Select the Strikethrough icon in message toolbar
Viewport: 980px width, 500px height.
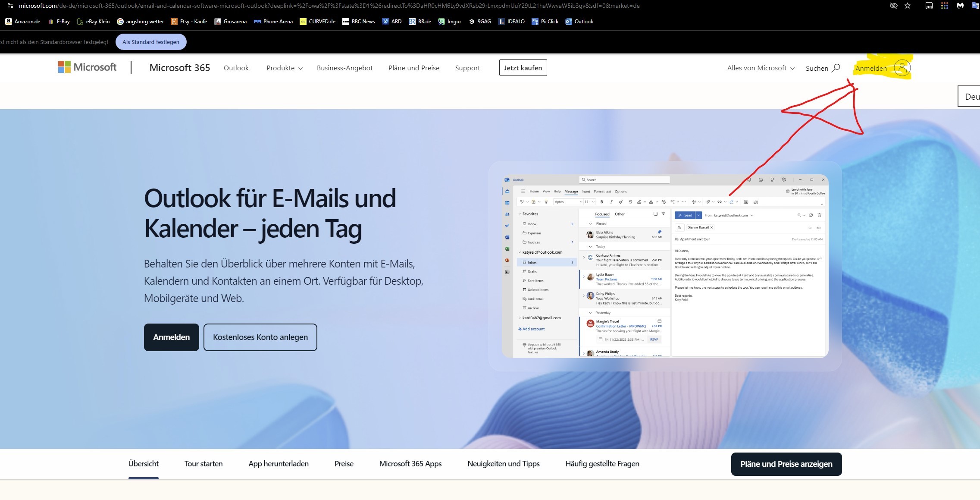(x=630, y=202)
